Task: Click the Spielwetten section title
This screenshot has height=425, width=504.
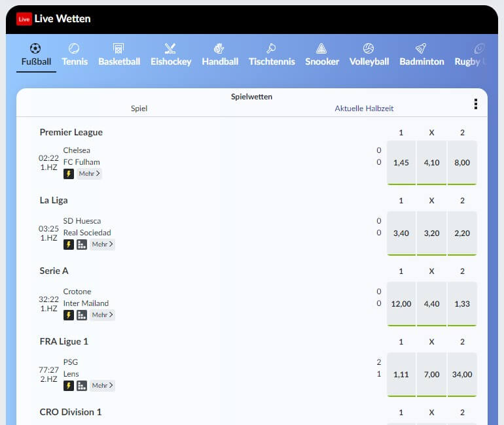Action: click(252, 97)
